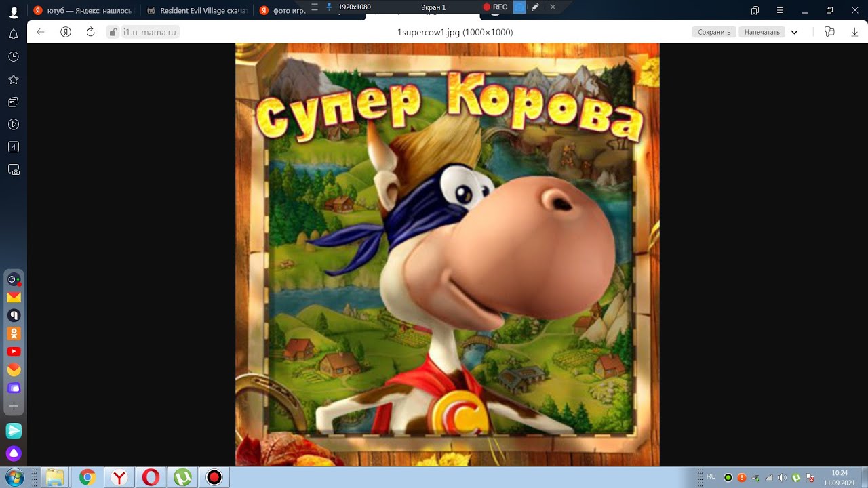Open browser hamburger menu
The image size is (868, 488).
point(780,10)
